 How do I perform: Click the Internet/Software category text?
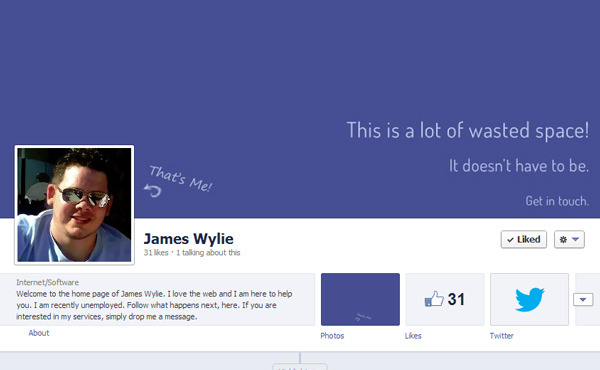pos(47,282)
